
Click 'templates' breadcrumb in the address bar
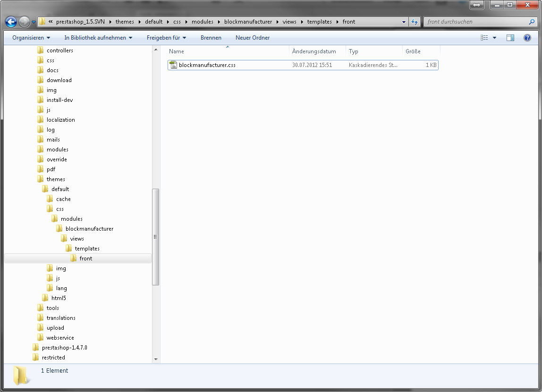pyautogui.click(x=319, y=22)
